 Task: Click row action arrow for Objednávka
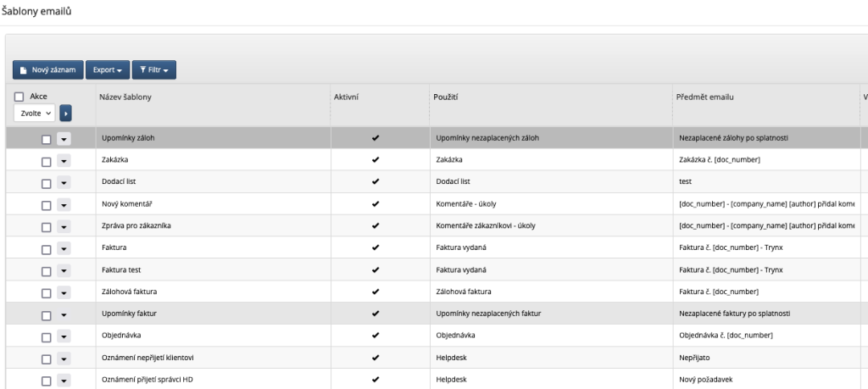coord(64,337)
